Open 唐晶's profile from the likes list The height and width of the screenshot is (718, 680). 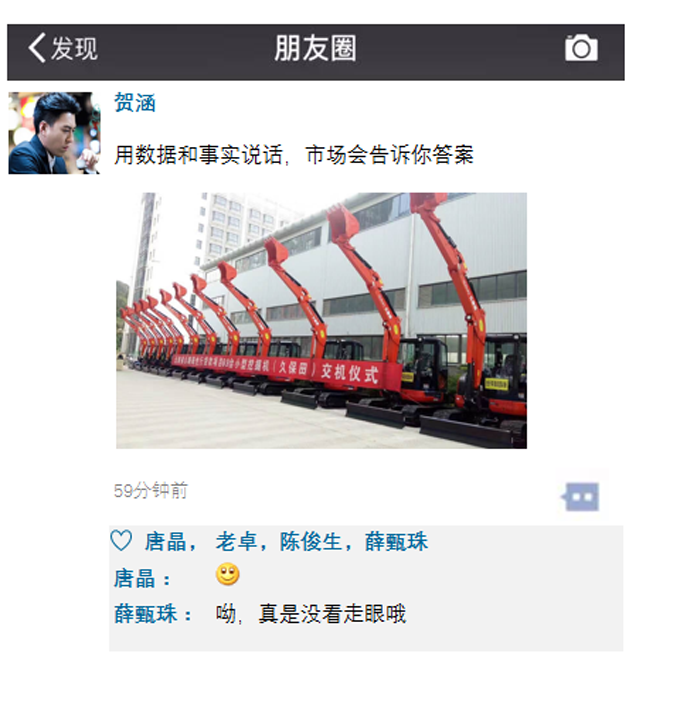[165, 541]
